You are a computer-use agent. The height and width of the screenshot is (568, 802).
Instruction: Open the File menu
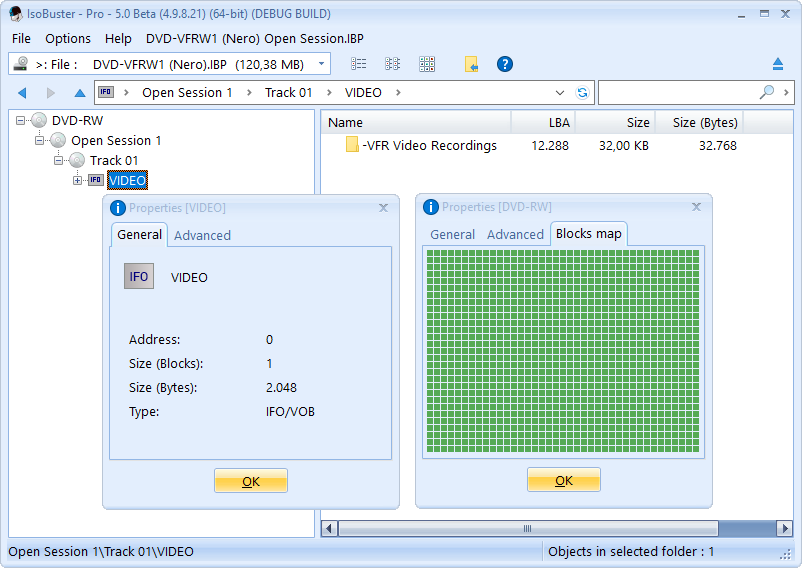tap(21, 39)
